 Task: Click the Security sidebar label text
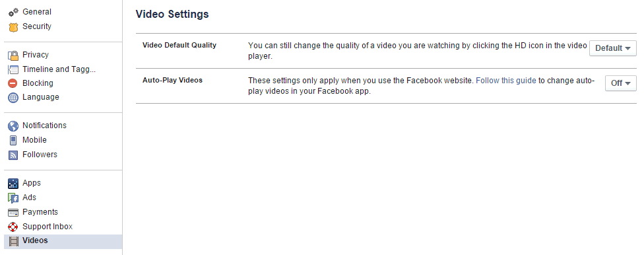(37, 26)
